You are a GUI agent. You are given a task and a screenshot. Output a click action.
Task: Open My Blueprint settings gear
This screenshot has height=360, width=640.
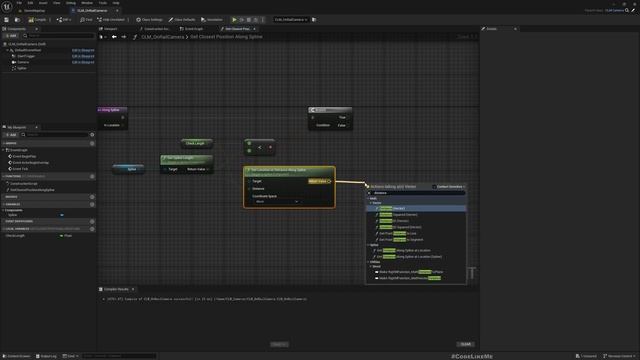pos(92,135)
